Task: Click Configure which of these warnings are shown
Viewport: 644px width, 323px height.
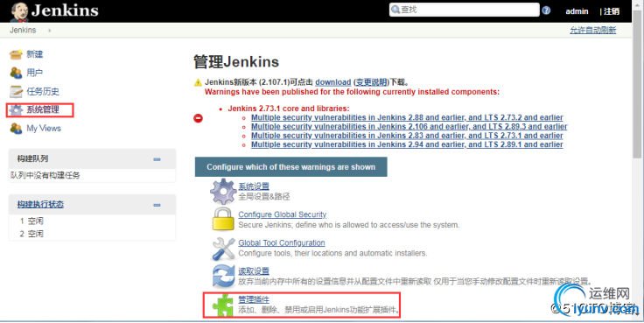Action: coord(290,167)
